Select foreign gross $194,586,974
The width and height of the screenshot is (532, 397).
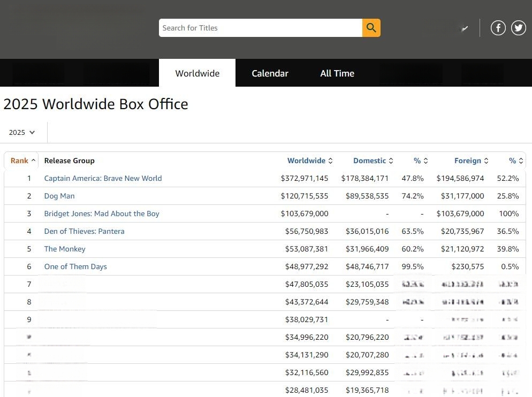point(460,178)
